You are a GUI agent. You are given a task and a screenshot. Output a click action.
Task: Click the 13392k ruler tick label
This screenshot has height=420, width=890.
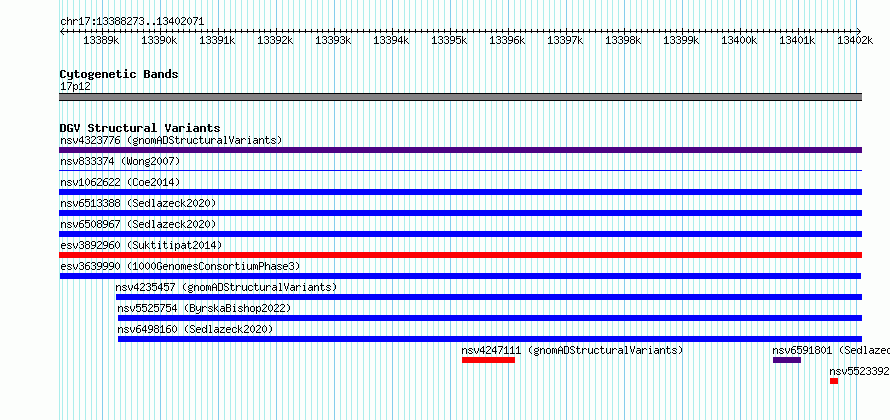click(275, 40)
